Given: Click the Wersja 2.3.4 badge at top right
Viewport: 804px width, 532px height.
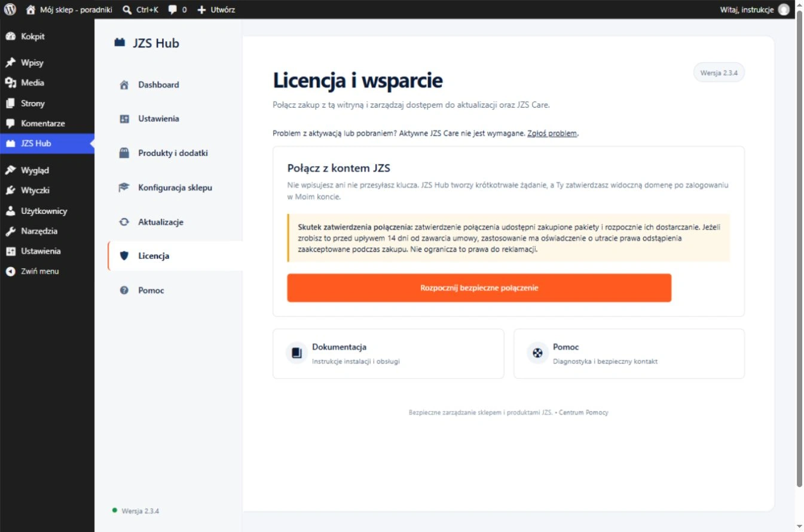Looking at the screenshot, I should tap(719, 72).
